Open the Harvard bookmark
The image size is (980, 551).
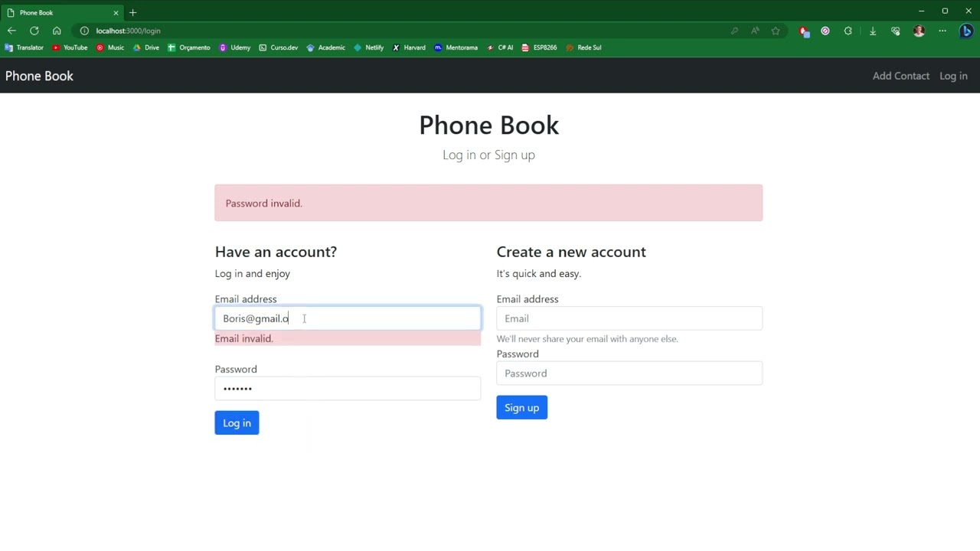point(409,47)
